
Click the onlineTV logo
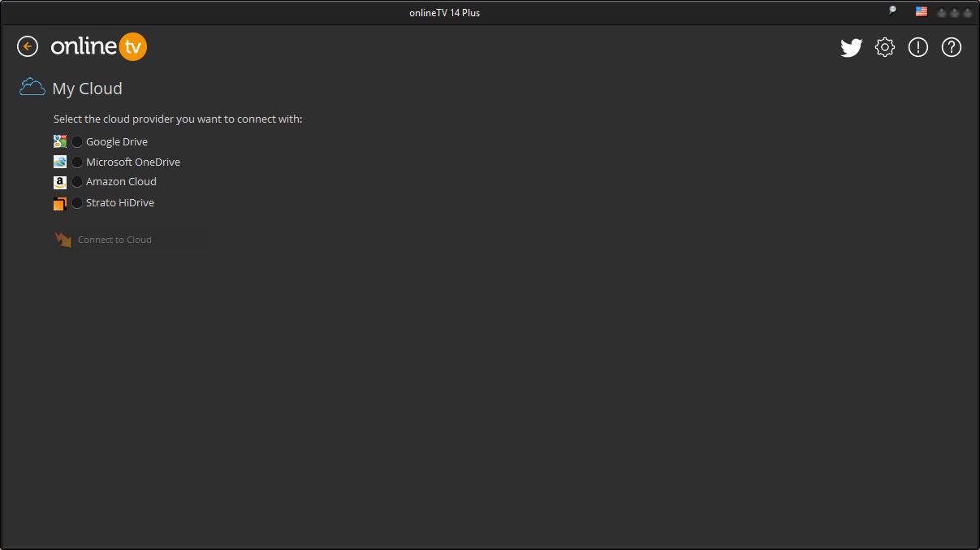click(x=99, y=47)
